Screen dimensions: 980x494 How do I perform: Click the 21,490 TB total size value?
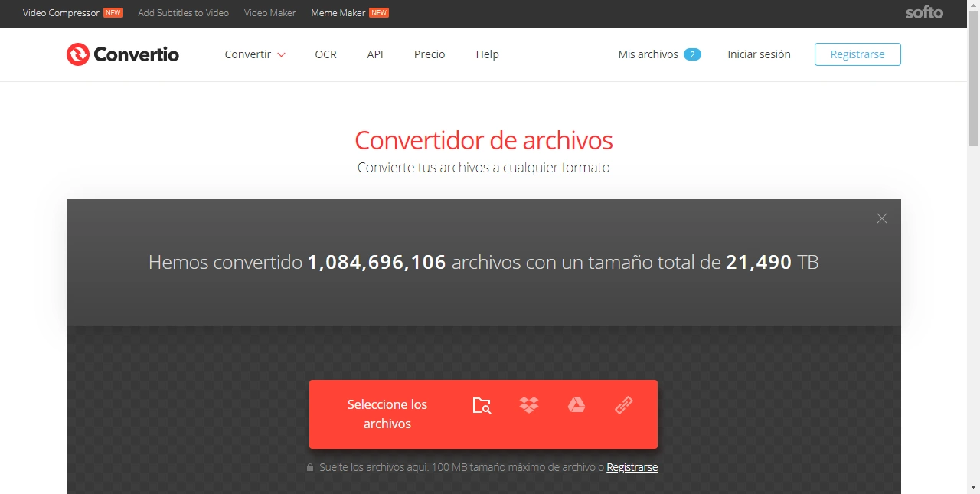click(x=773, y=263)
